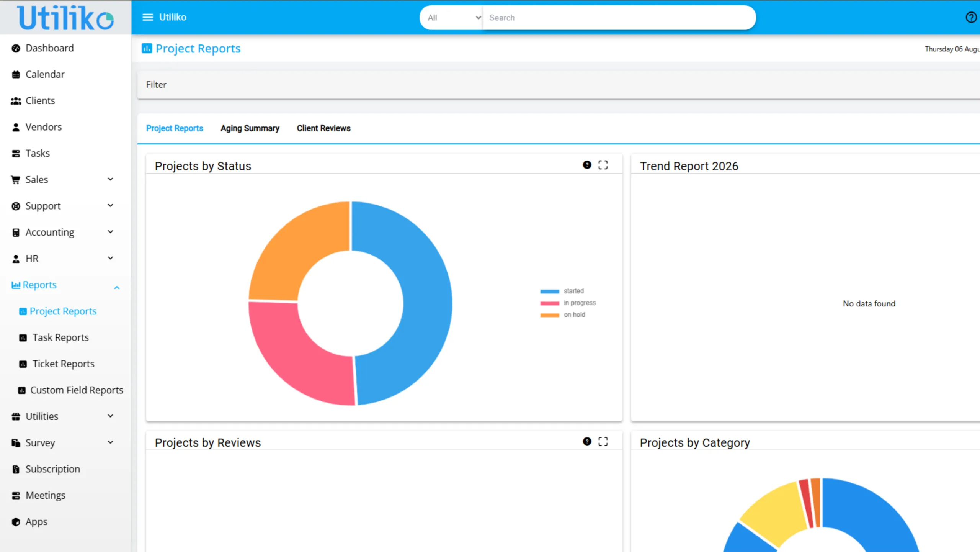Click the Utiliko logo
The width and height of the screenshot is (980, 552).
[x=65, y=18]
